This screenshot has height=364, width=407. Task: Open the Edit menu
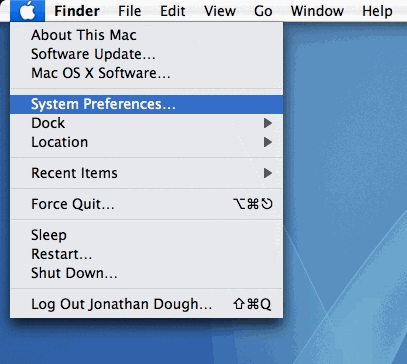(173, 11)
